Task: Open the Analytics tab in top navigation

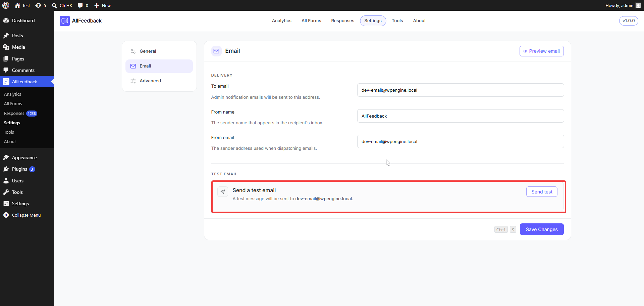Action: 282,21
